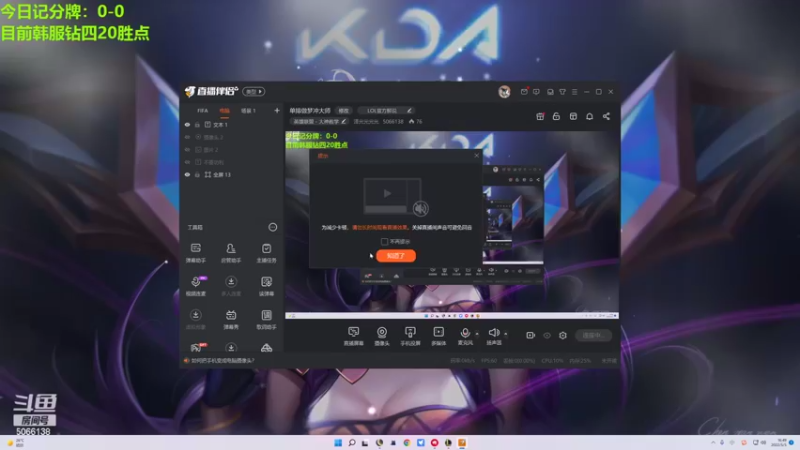800x450 pixels.
Task: Check the 不再提示 don't-remind checkbox
Action: (x=384, y=241)
